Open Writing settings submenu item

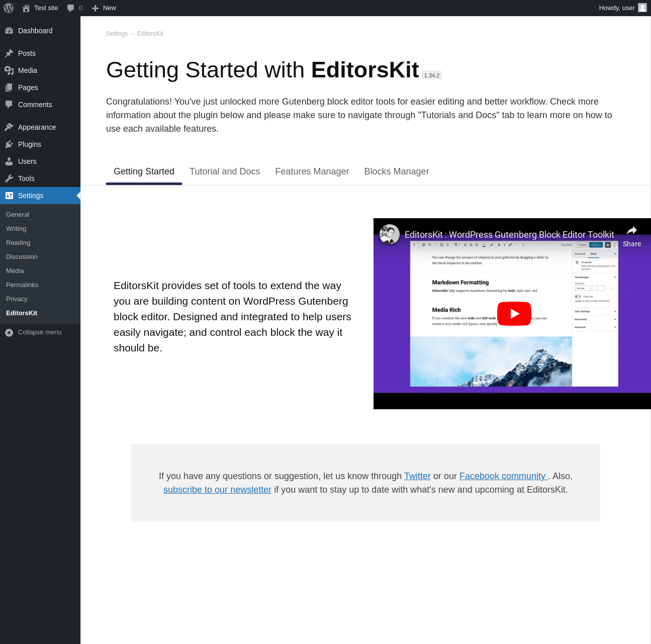16,229
